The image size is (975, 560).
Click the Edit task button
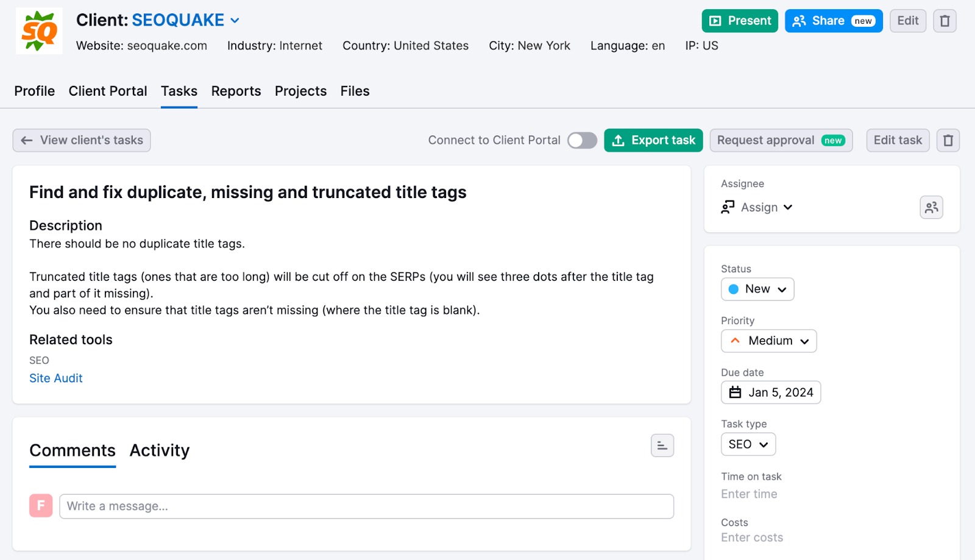898,140
